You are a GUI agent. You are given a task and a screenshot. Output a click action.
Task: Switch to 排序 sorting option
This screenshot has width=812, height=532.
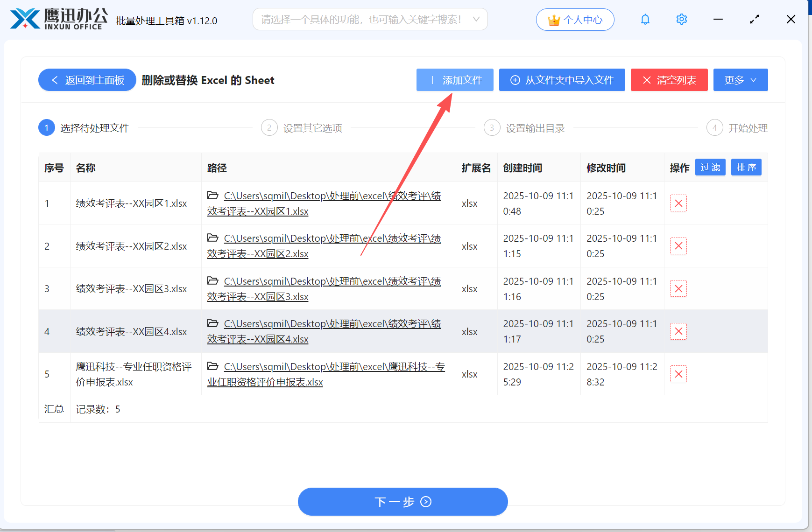[746, 167]
